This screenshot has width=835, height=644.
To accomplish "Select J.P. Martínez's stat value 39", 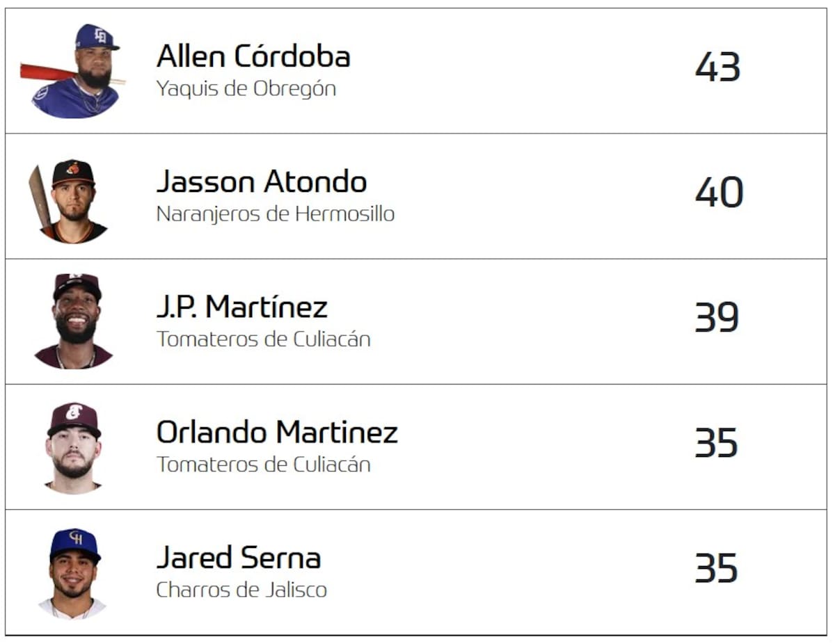I will [x=717, y=318].
